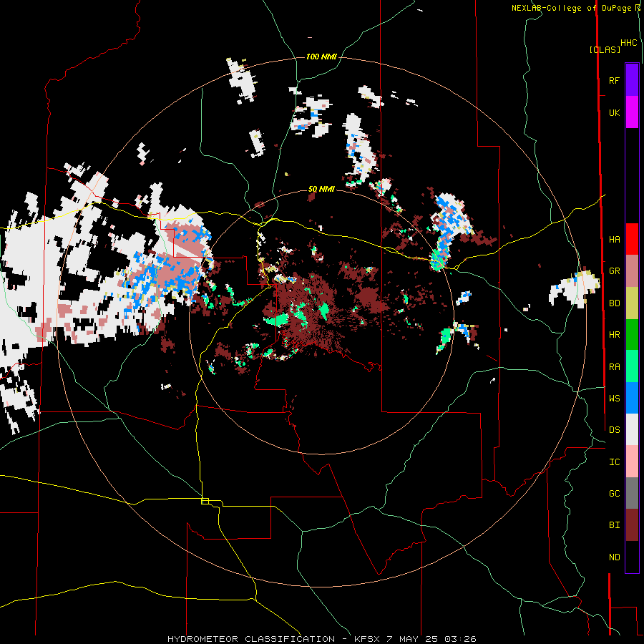This screenshot has height=644, width=644.
Task: Click the light pink IC swatch
Action: tap(632, 462)
